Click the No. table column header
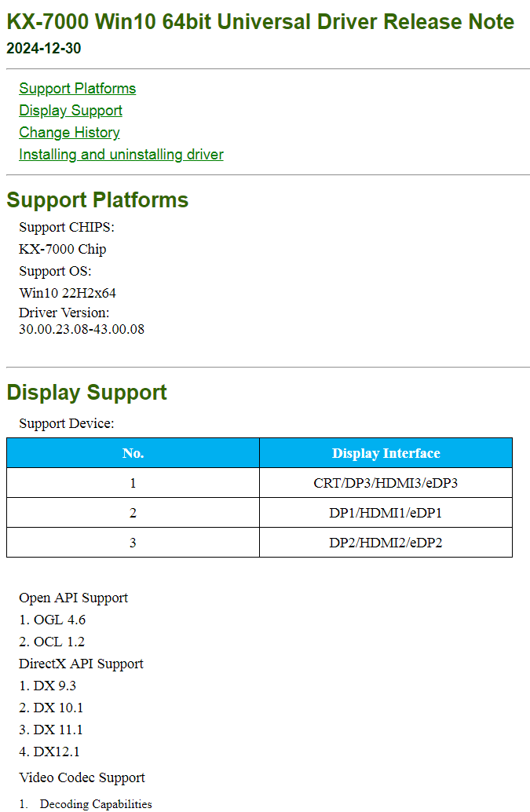This screenshot has width=530, height=812. (133, 453)
